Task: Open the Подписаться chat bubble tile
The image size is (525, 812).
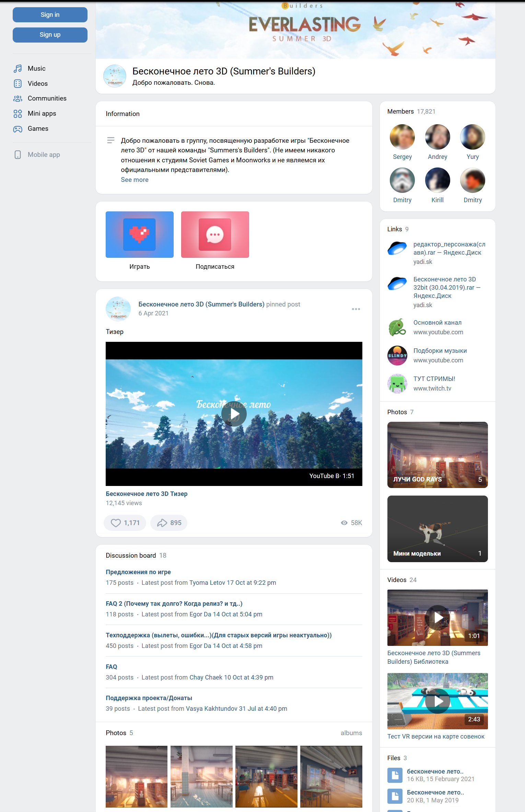Action: 215,234
